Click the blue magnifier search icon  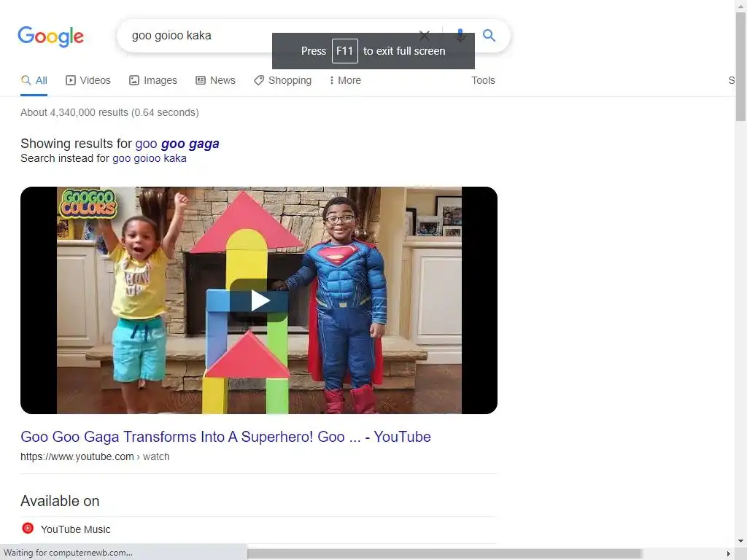coord(489,35)
